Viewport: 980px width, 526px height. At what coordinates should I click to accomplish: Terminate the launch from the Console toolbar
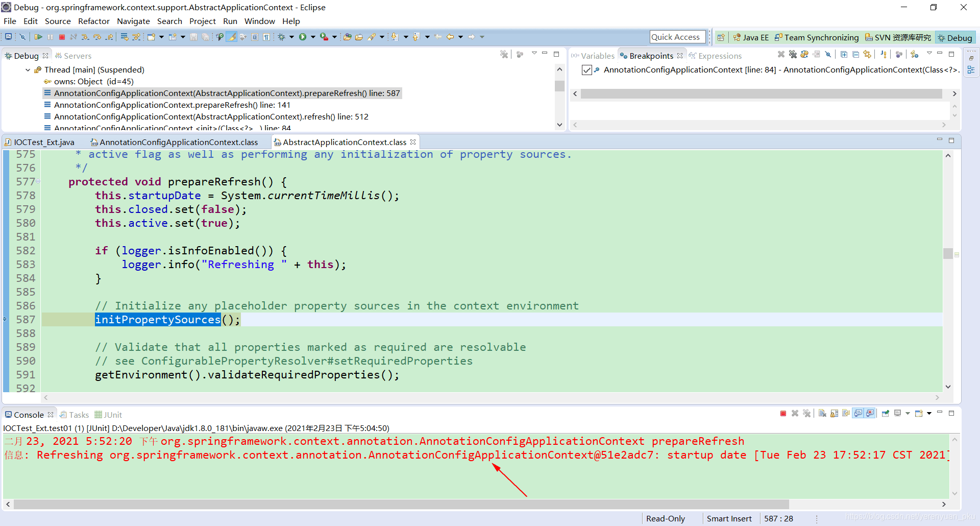coord(783,413)
